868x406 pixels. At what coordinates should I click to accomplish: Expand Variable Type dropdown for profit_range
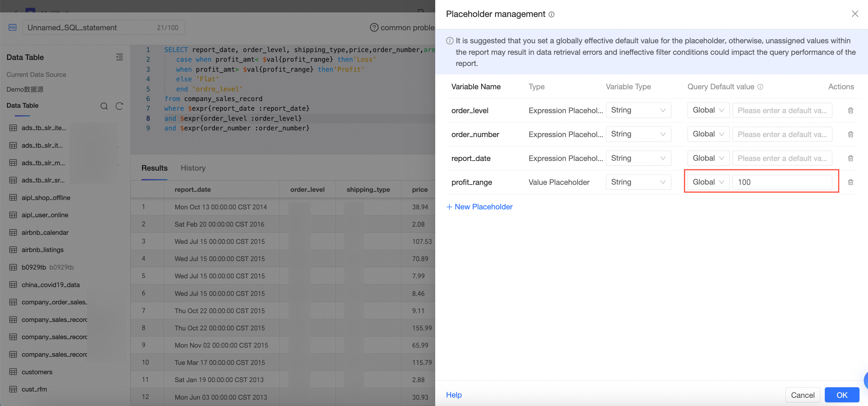click(638, 182)
